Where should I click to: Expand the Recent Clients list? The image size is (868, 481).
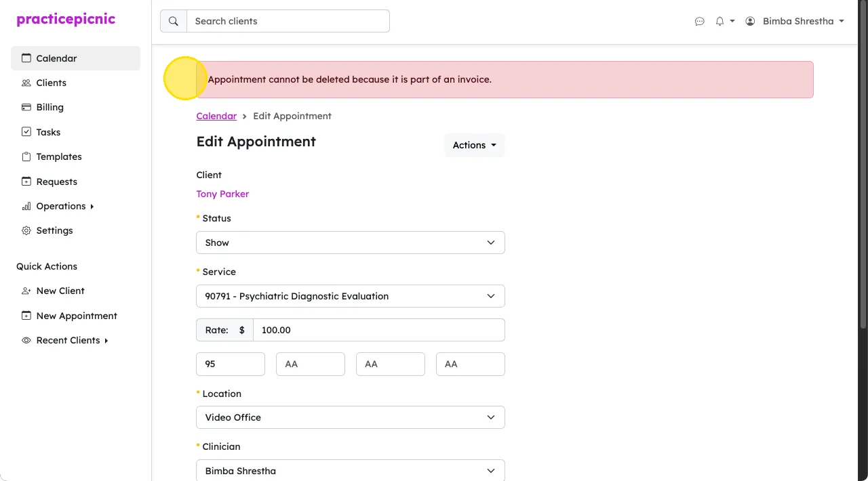[75, 340]
